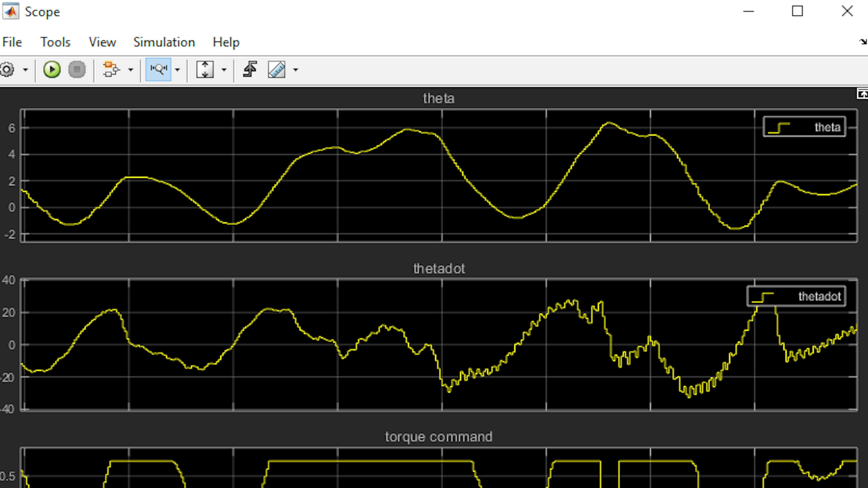The image size is (868, 488).
Task: Open the File menu
Action: (x=12, y=42)
